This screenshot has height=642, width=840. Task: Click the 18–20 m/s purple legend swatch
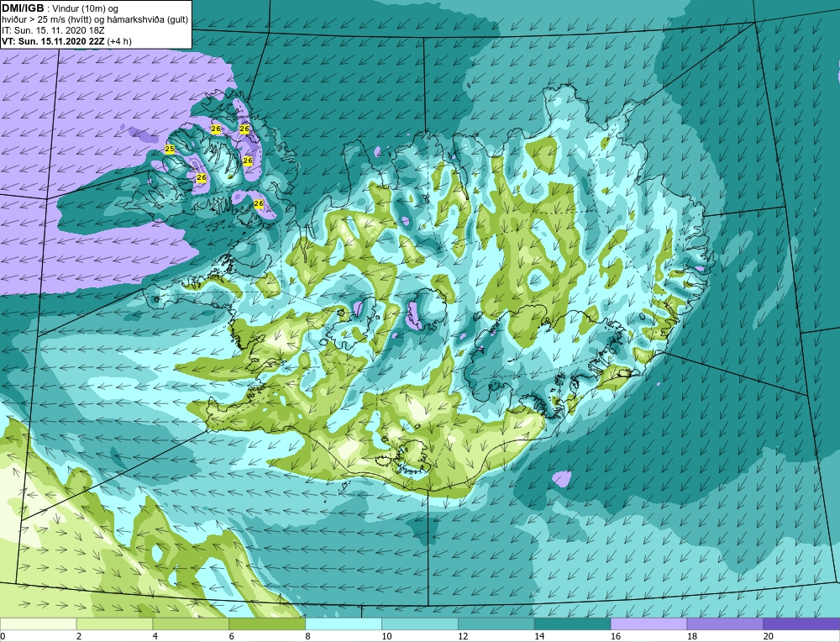(725, 624)
